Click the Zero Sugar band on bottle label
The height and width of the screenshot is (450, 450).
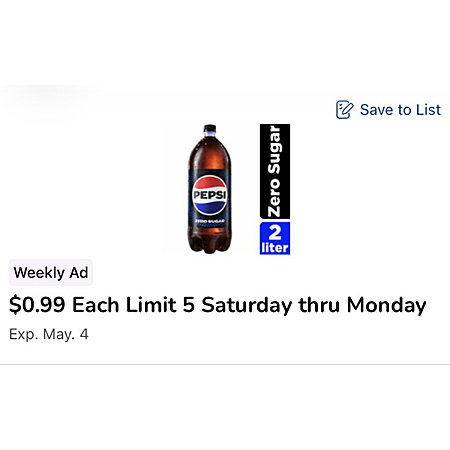coord(210,221)
